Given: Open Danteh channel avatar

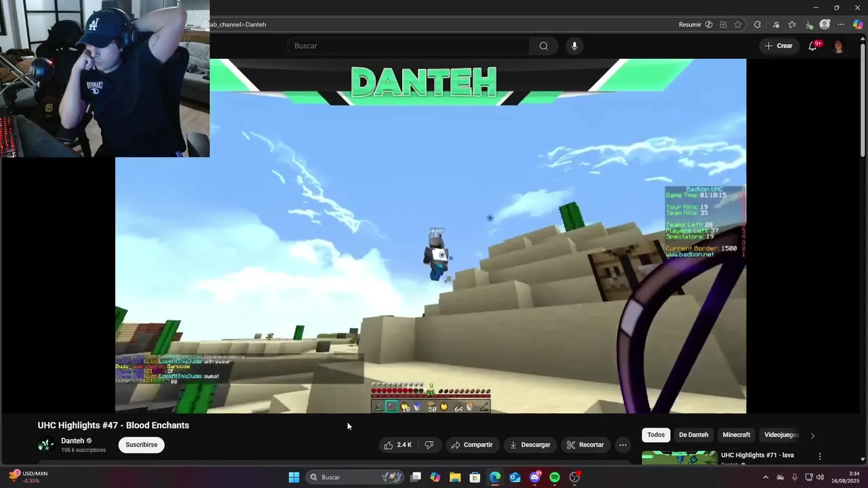Looking at the screenshot, I should (46, 445).
